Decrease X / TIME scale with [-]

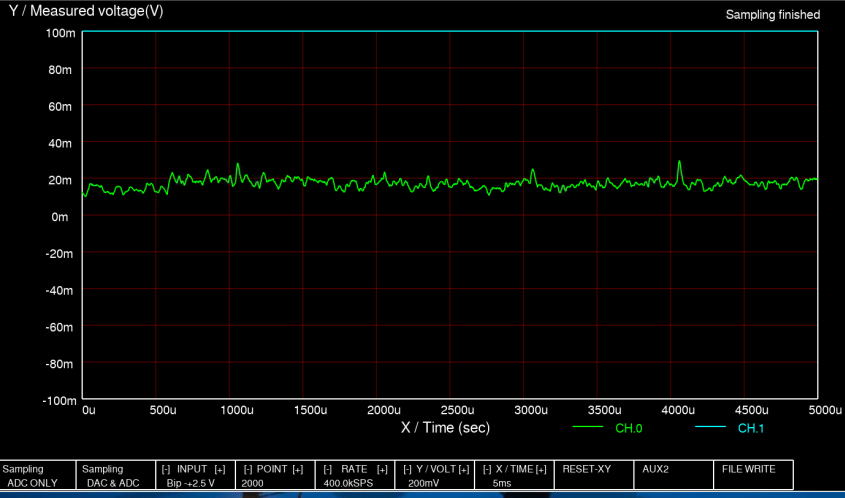click(x=487, y=469)
